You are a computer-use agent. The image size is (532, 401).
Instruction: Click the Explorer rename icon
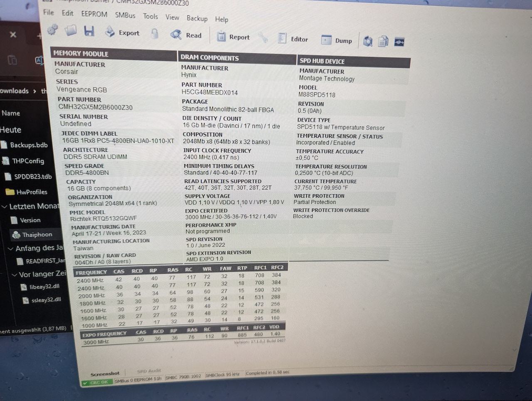[39, 61]
